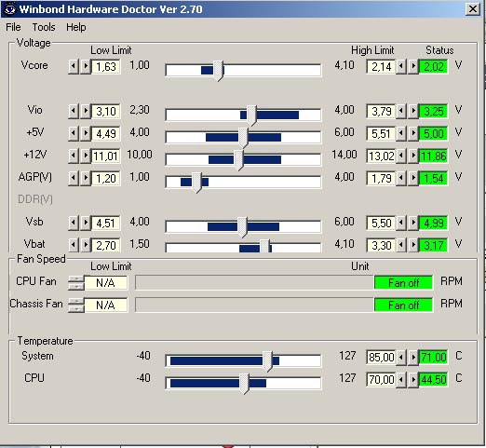
Task: Increase the Vbat low limit with the right arrow
Action: 86,245
